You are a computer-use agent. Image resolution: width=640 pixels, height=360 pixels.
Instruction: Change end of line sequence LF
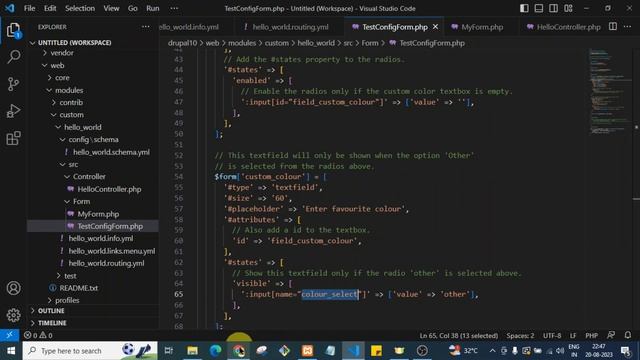(x=573, y=335)
